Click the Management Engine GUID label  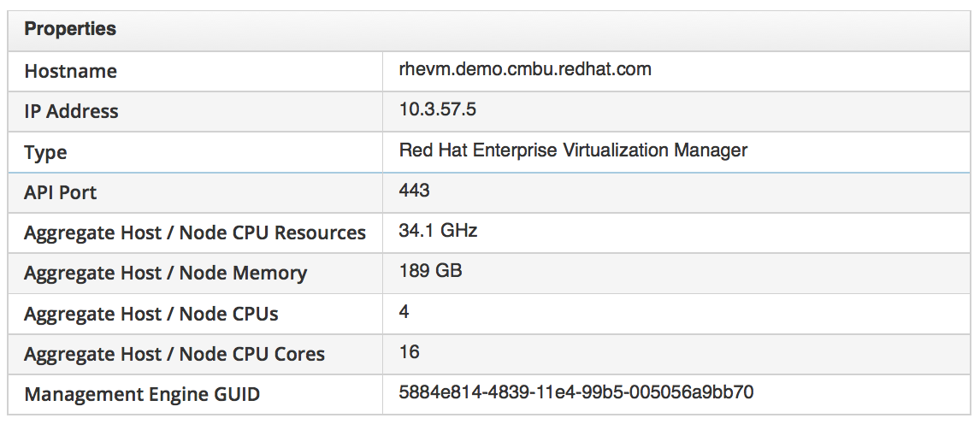142,395
